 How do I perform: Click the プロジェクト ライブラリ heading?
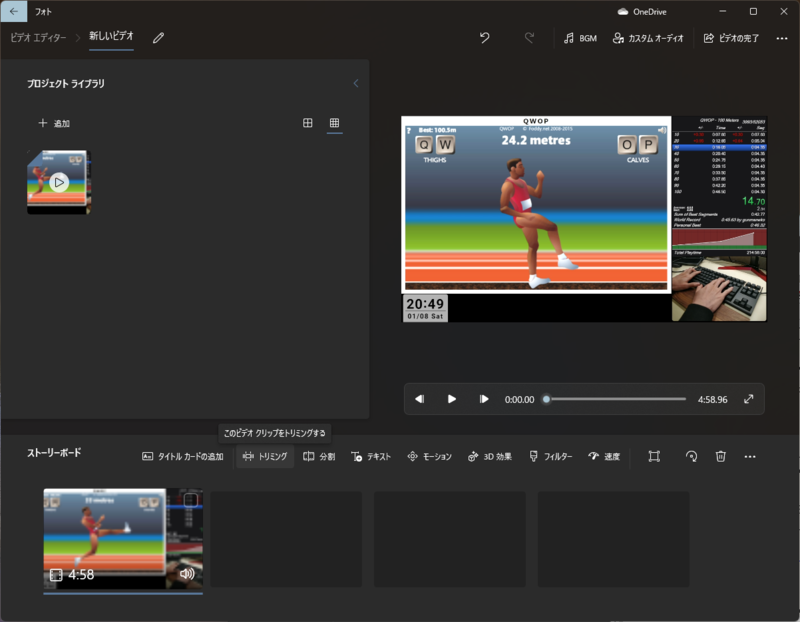pos(66,83)
